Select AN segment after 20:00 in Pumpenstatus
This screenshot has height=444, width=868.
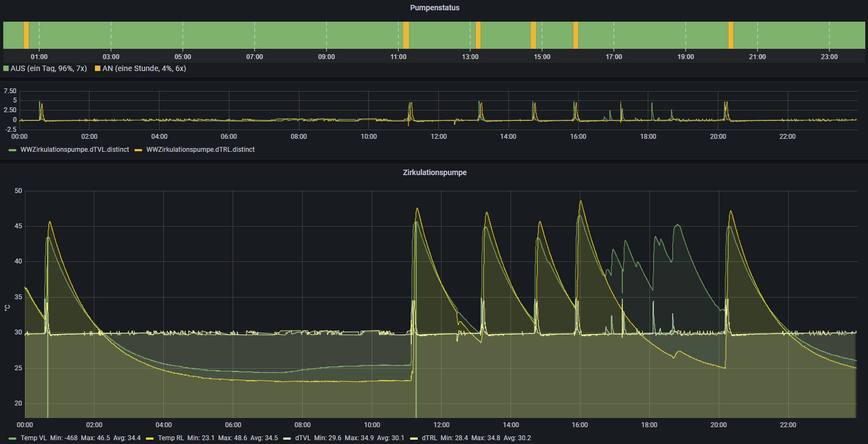pos(731,35)
